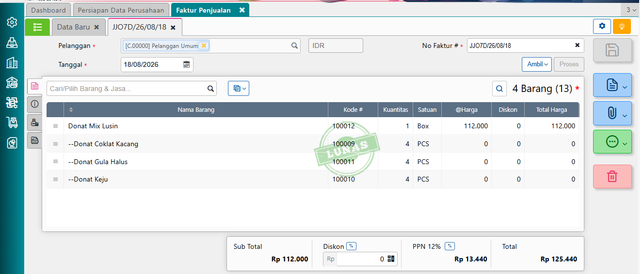This screenshot has height=274, width=644.
Task: Select the JJO7D/26/08/18 sub-tab
Action: pyautogui.click(x=139, y=27)
